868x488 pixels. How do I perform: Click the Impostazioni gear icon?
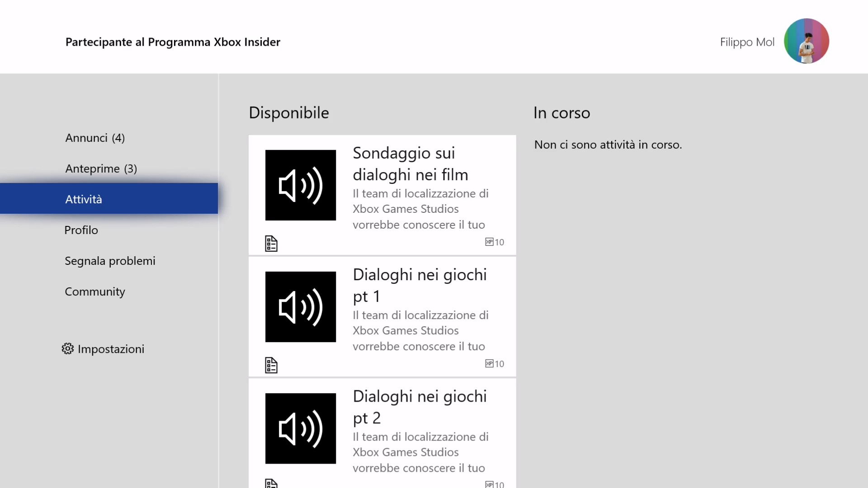[x=68, y=349]
